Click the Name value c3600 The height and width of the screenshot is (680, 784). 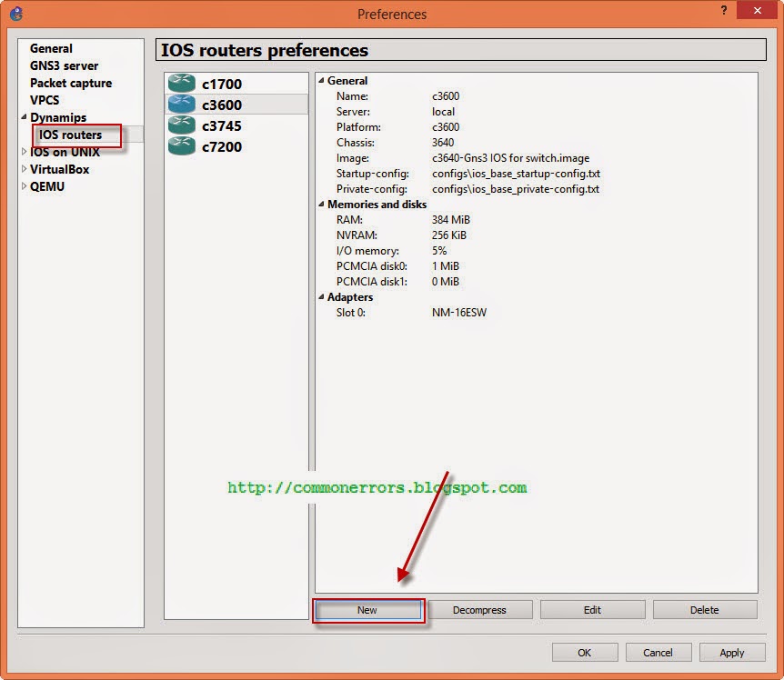coord(446,96)
